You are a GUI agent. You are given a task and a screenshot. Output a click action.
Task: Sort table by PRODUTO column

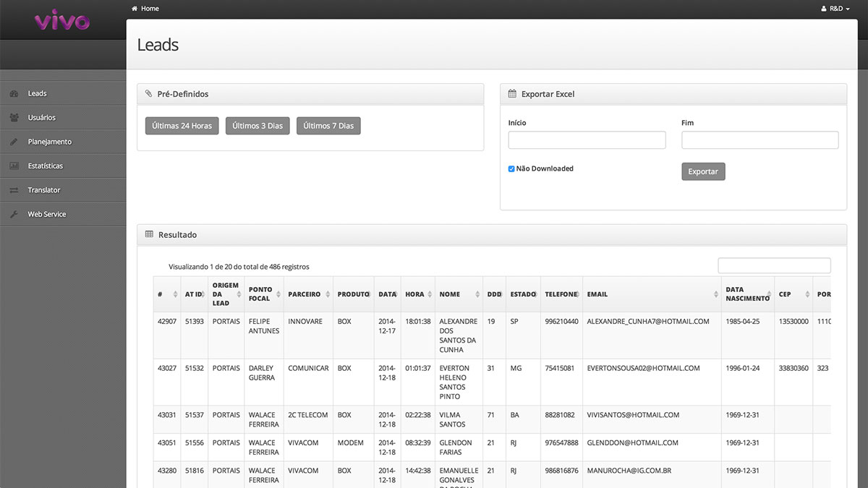tap(354, 294)
